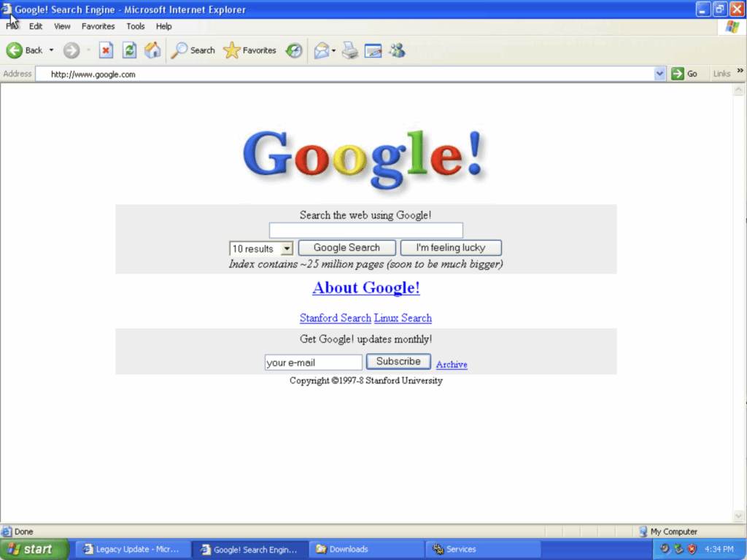Image resolution: width=747 pixels, height=560 pixels.
Task: Open the History toolbar icon
Action: click(294, 50)
